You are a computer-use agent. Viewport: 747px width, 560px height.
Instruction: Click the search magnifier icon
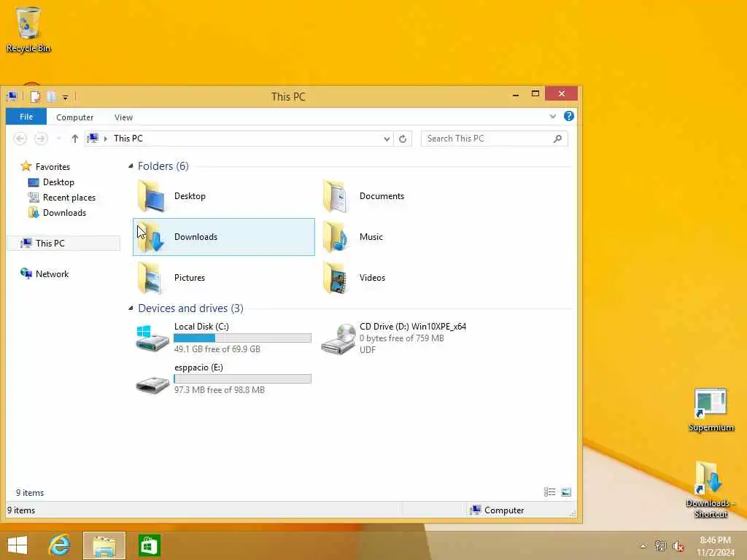[x=558, y=139]
